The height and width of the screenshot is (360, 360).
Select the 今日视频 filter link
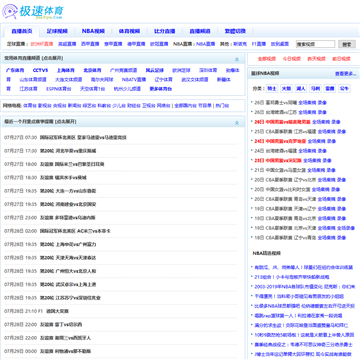pyautogui.click(x=292, y=59)
